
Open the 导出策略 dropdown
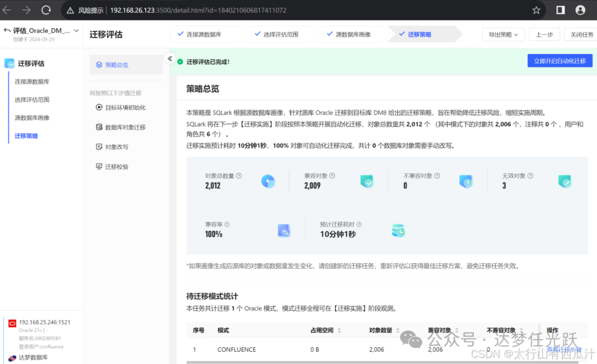click(504, 35)
